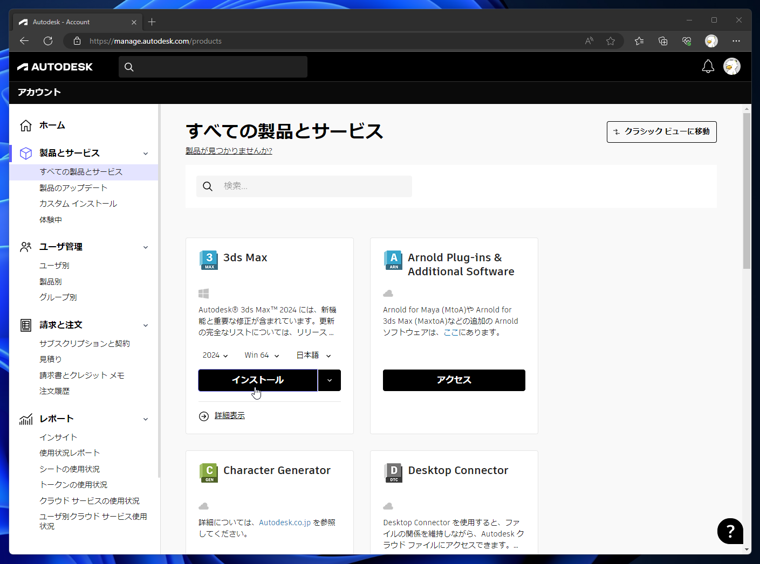Collapse the ユーザ管理 section chevron
Screen dimensions: 760x564
145,247
